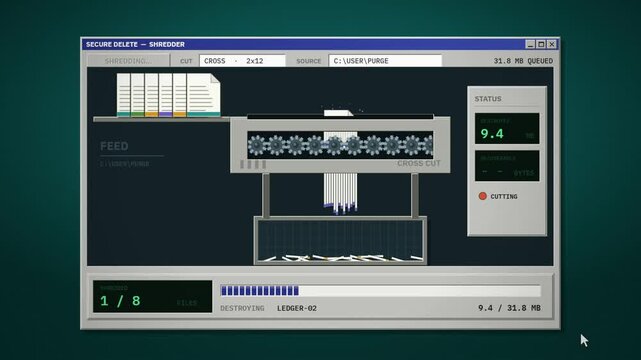641x360 pixels.
Task: Click the 'CUT' toolbar label
Action: point(186,61)
